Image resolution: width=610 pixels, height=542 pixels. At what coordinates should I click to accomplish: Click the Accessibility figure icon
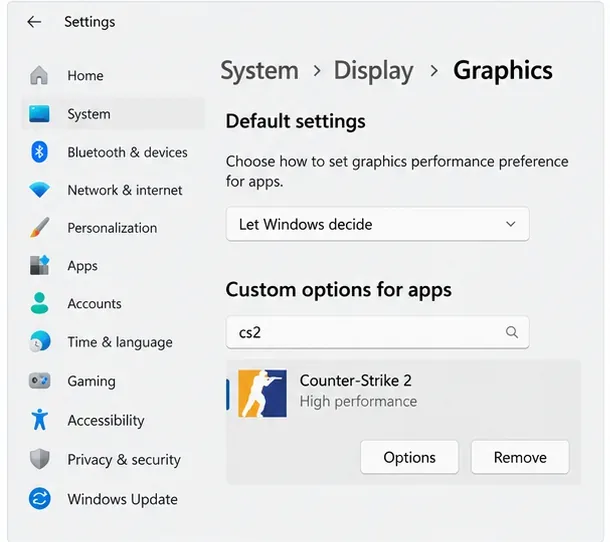(x=39, y=419)
